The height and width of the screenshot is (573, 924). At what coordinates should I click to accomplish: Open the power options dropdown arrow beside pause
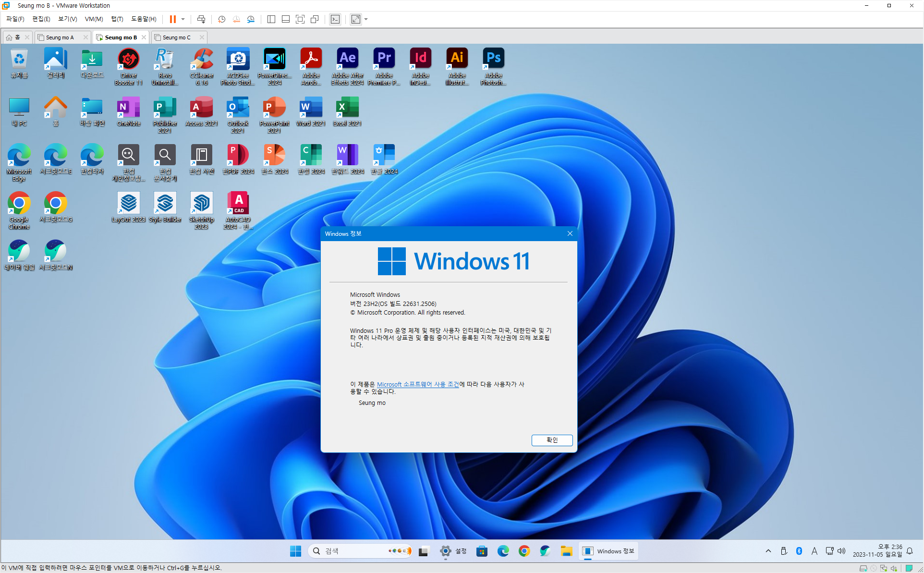pos(183,19)
